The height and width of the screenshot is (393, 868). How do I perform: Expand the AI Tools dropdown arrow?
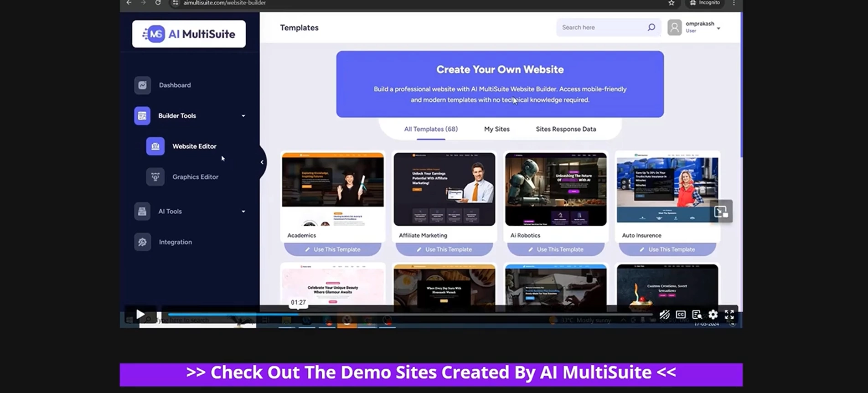click(x=243, y=212)
